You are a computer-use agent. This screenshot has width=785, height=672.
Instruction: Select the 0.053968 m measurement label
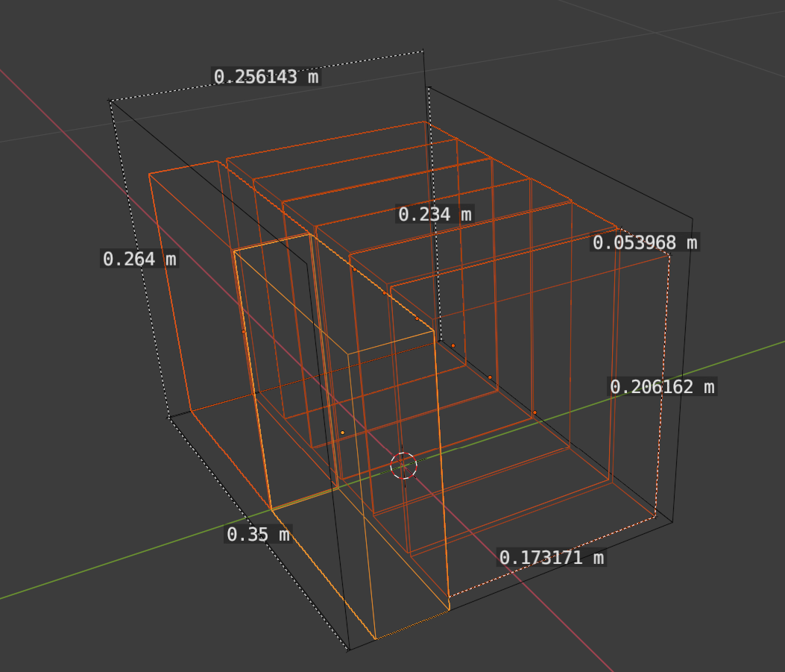pyautogui.click(x=645, y=242)
